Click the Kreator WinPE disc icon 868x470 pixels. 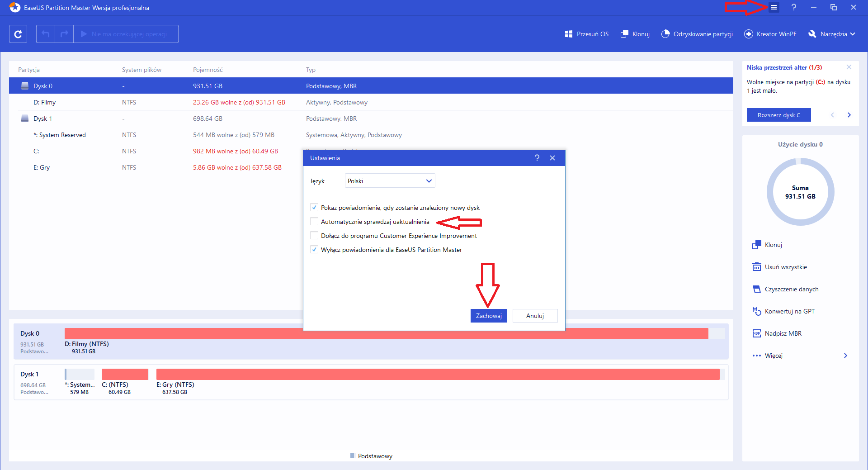[749, 34]
